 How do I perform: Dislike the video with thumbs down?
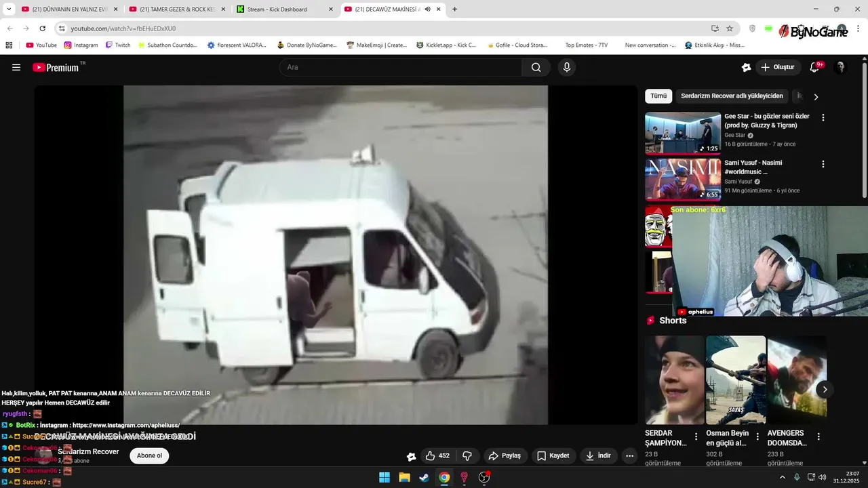pyautogui.click(x=467, y=456)
